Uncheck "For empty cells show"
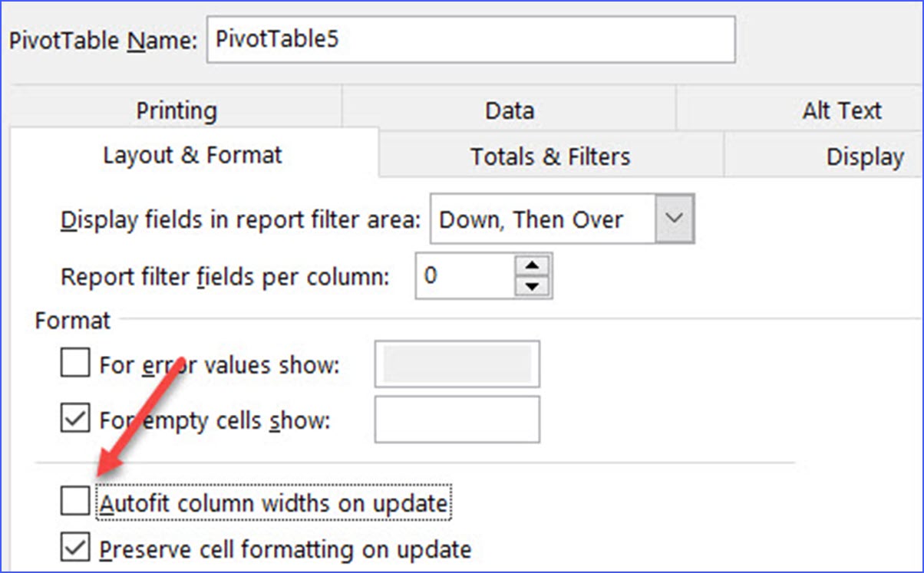 [x=74, y=420]
